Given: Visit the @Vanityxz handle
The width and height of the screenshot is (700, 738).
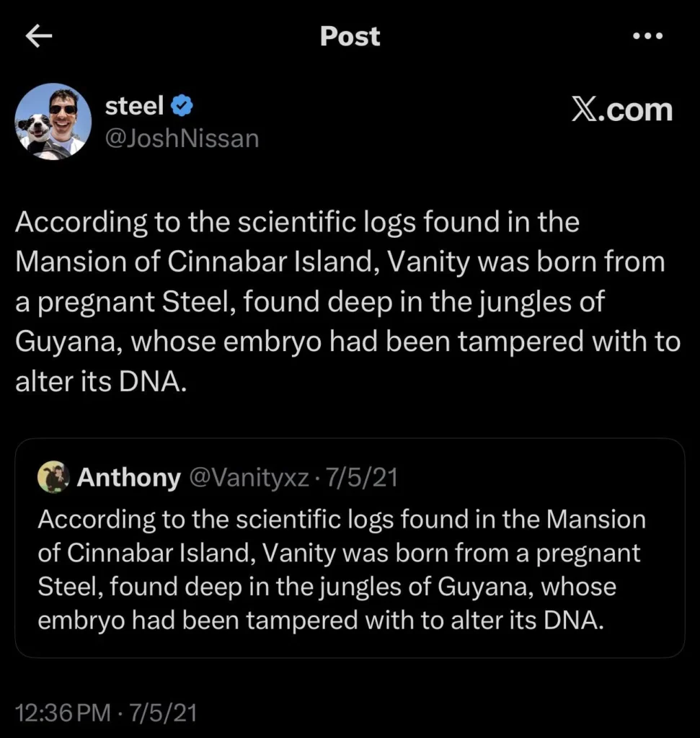Looking at the screenshot, I should click(x=249, y=477).
